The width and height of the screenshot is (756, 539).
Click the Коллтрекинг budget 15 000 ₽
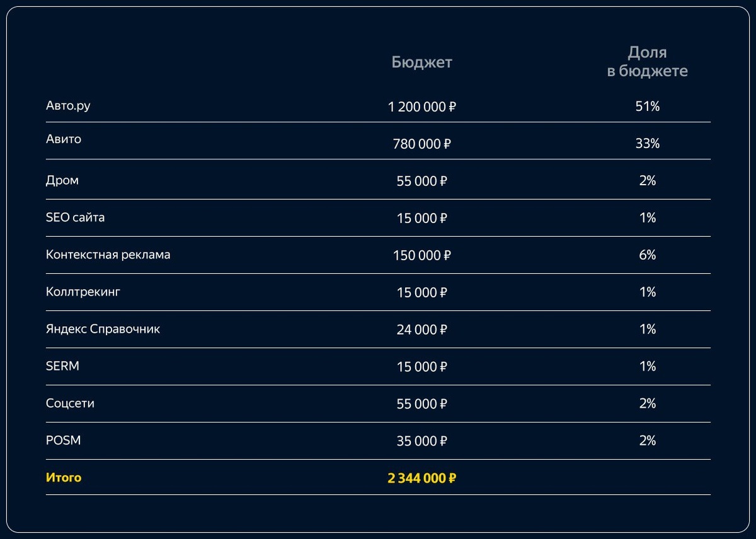(x=422, y=293)
